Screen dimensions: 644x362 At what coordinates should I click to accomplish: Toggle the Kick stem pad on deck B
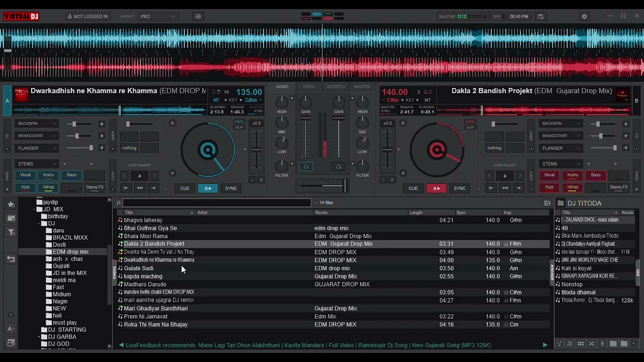click(x=549, y=187)
